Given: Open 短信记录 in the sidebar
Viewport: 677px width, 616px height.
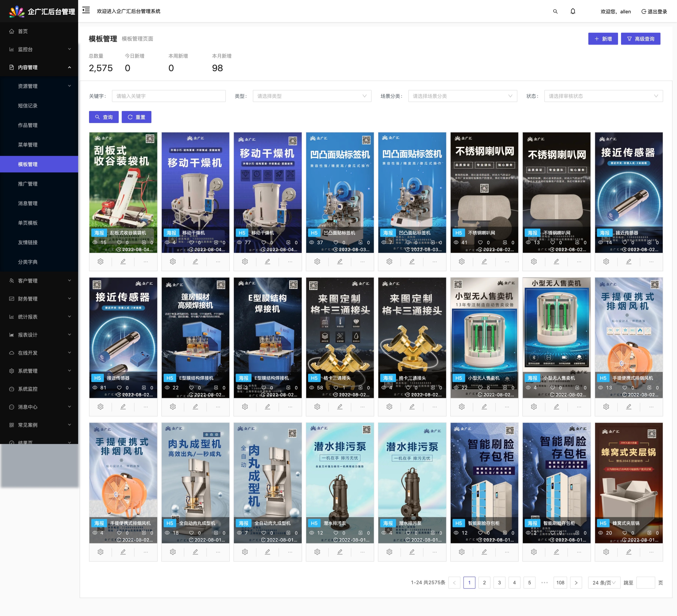Looking at the screenshot, I should tap(39, 106).
